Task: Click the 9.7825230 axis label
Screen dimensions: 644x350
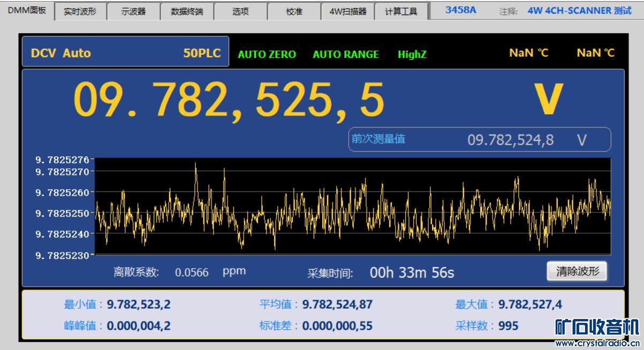Action: pyautogui.click(x=62, y=256)
